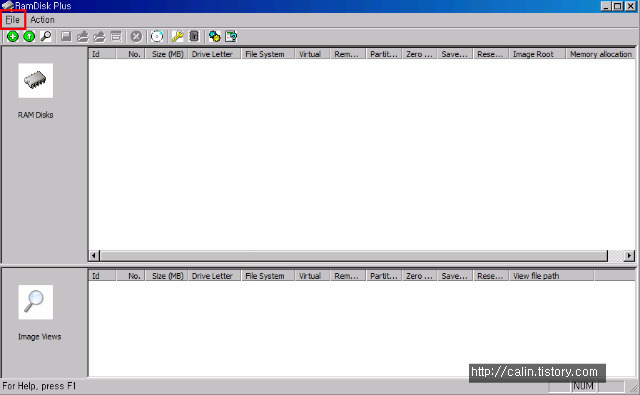Sort RAM disks by Id column

point(102,54)
